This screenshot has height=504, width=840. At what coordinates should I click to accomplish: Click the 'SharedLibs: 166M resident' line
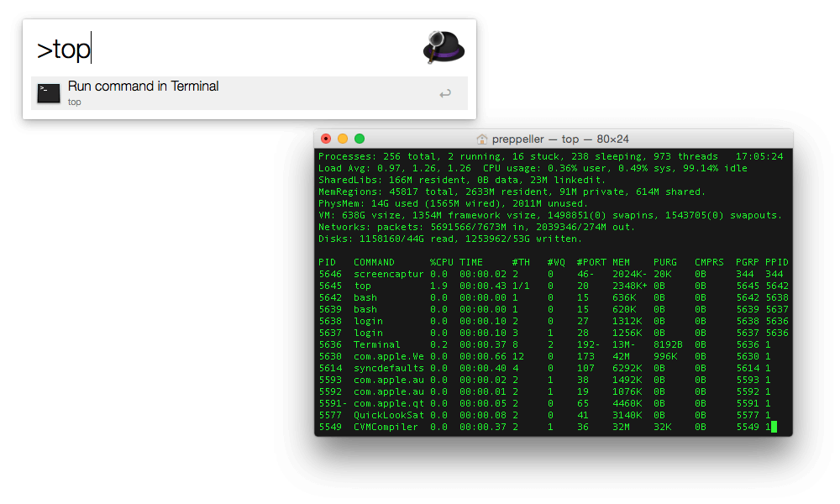point(462,180)
